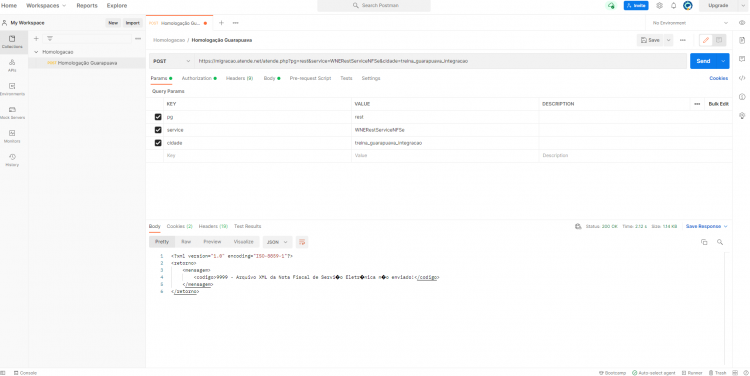This screenshot has height=376, width=750.
Task: Switch to the Authorization tab
Action: tap(199, 78)
